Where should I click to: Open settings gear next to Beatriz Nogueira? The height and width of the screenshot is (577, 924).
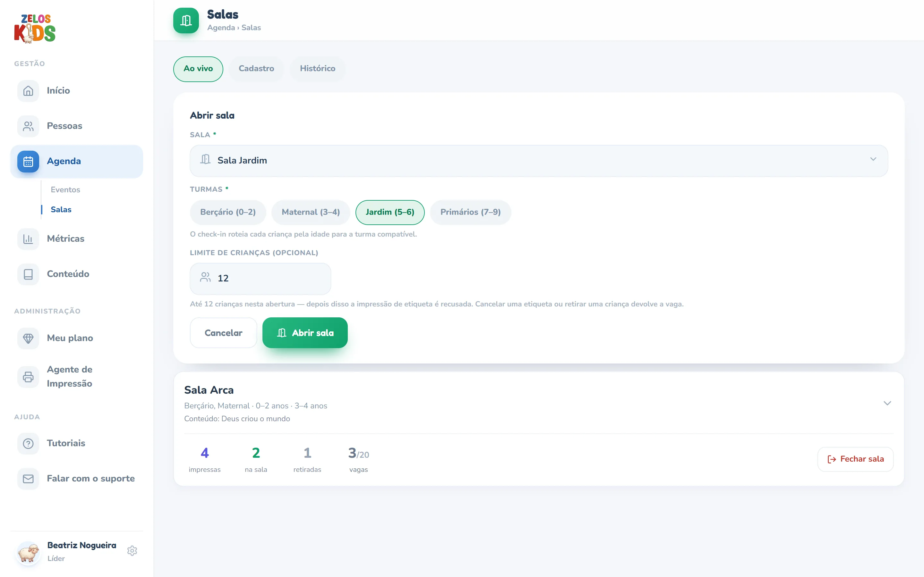132,551
